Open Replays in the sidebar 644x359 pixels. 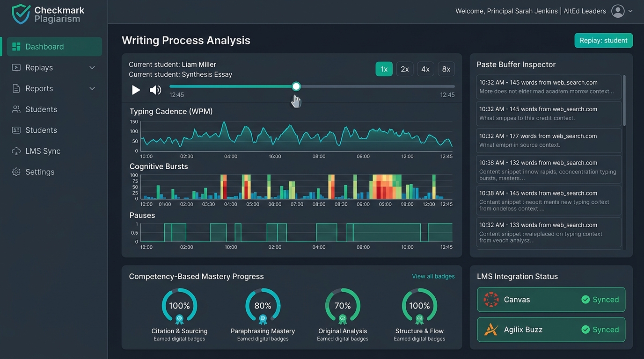click(x=54, y=68)
